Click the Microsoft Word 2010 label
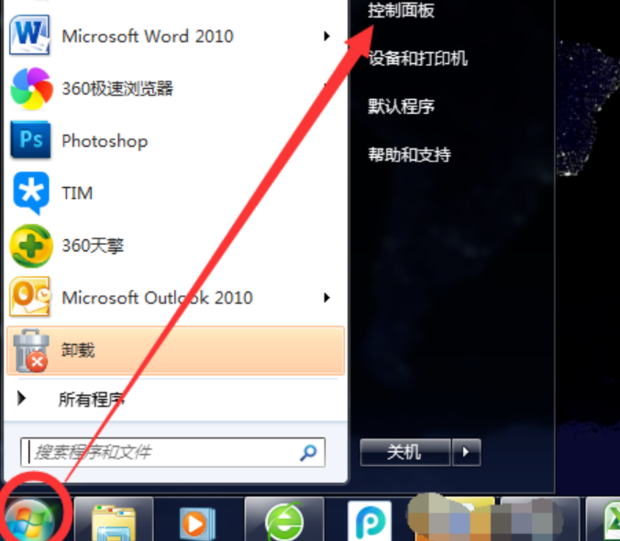Screen dimensions: 620x541 [147, 36]
